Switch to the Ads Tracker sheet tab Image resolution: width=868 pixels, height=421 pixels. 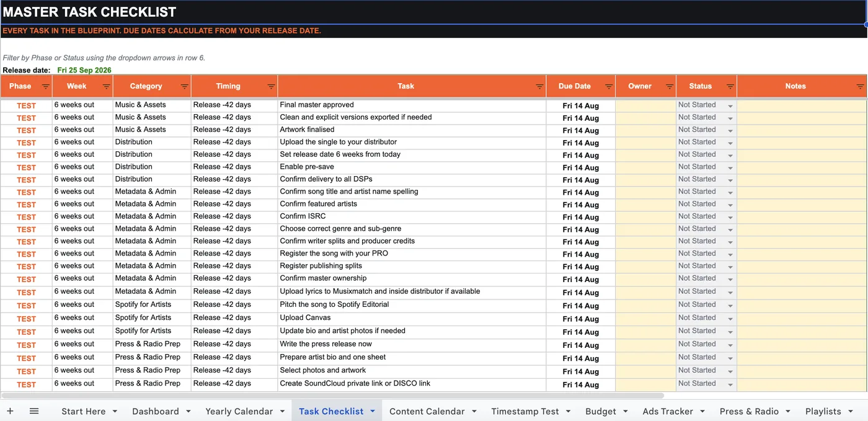(x=668, y=411)
